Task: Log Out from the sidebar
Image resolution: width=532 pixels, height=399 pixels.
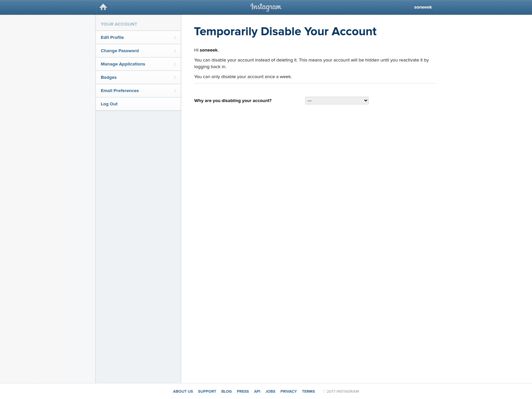Action: click(x=138, y=104)
